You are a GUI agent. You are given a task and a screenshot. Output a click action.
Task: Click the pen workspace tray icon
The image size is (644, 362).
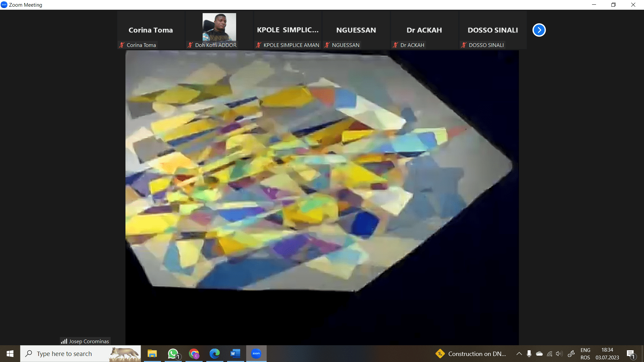(x=571, y=354)
